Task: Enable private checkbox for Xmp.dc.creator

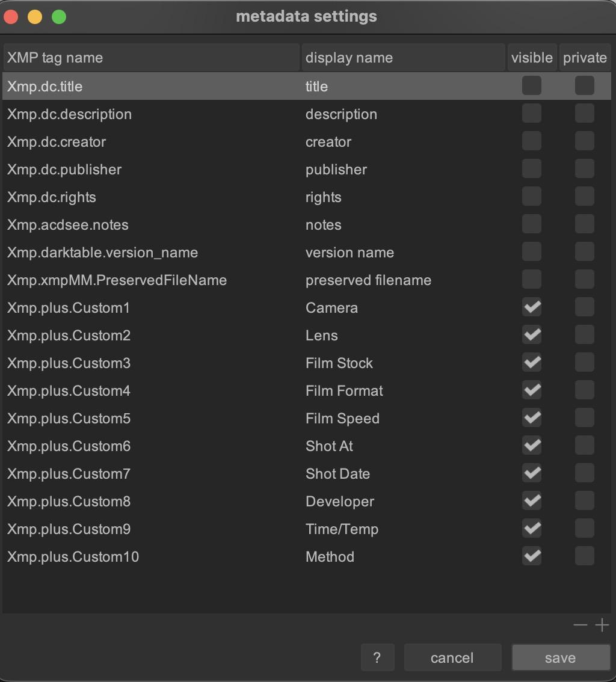Action: 584,141
